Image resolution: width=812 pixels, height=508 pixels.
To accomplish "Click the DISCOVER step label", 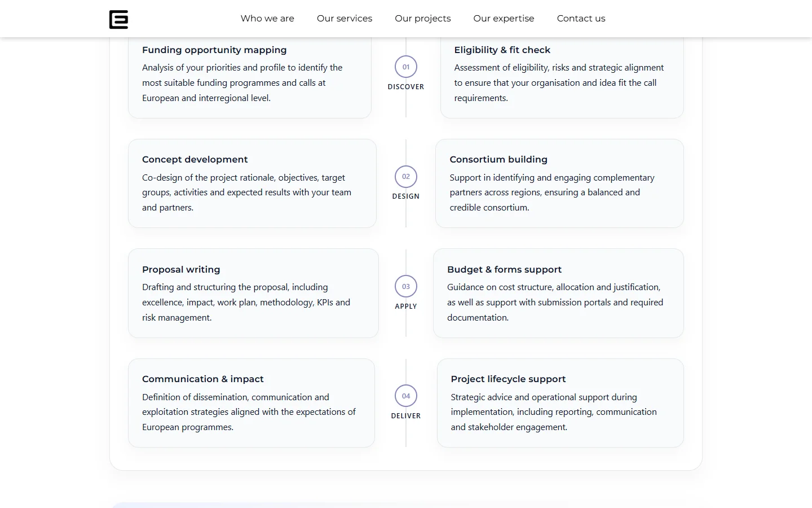I will tap(406, 87).
